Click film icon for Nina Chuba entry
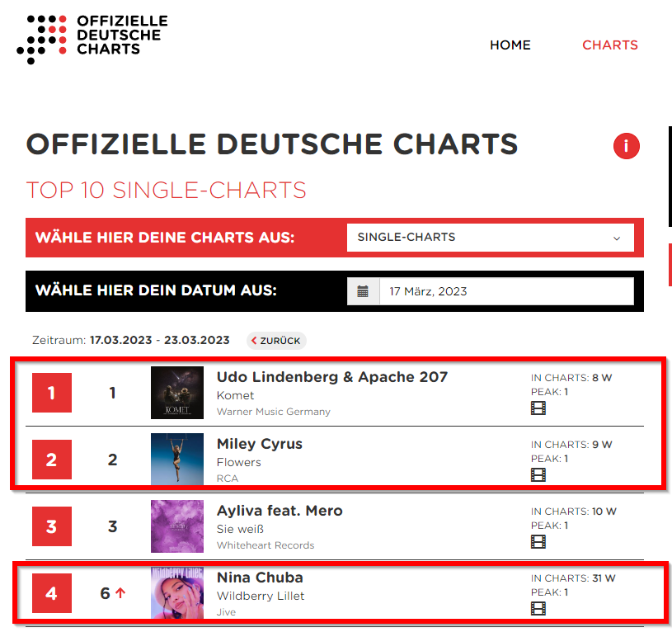The height and width of the screenshot is (632, 672). 538,608
